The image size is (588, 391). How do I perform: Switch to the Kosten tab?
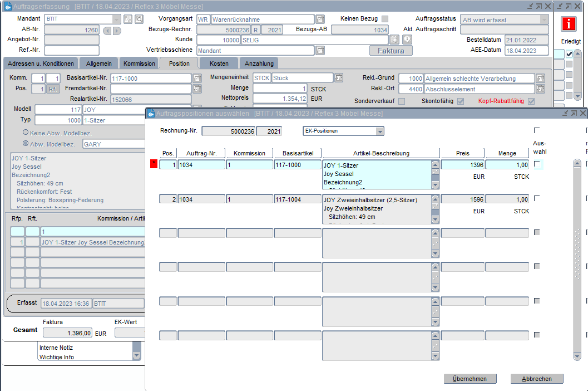[x=219, y=63]
